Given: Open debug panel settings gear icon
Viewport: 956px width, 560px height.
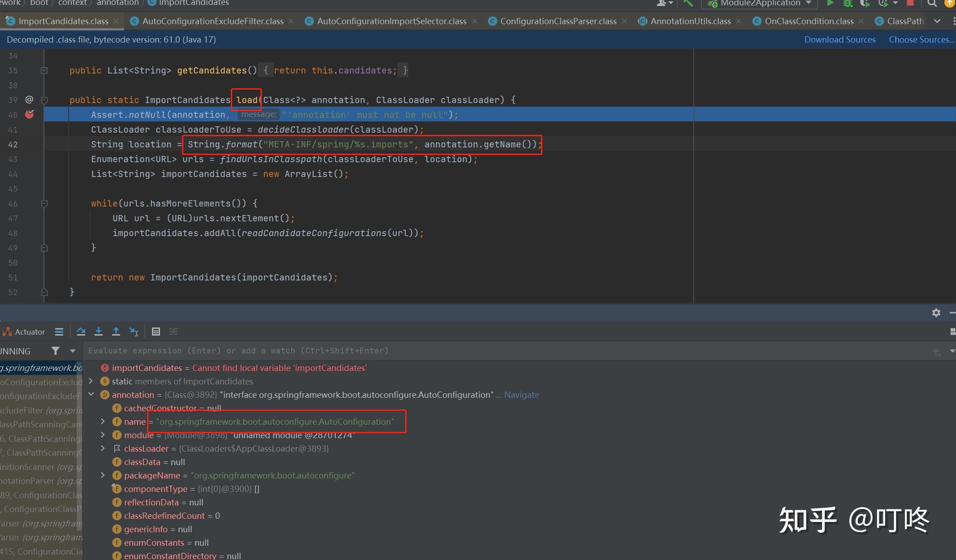Looking at the screenshot, I should [936, 313].
